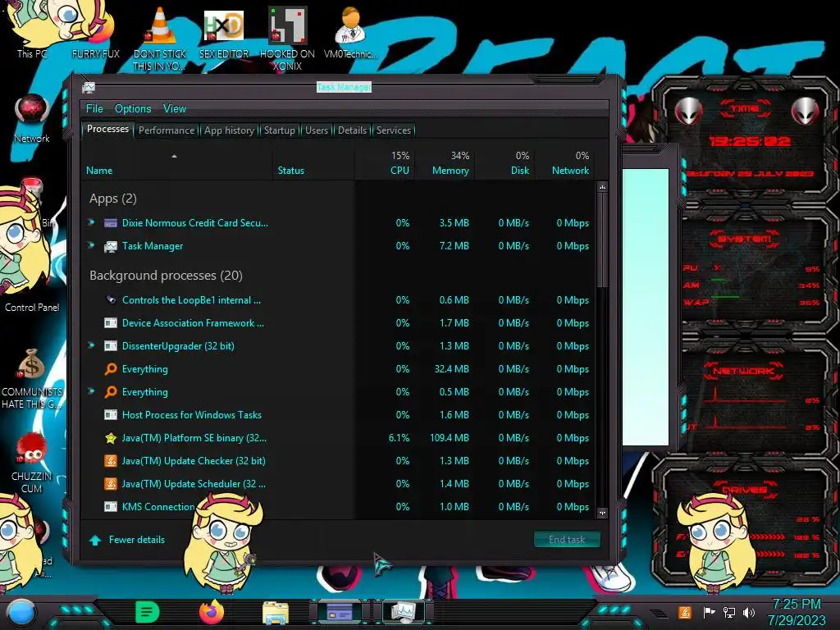The height and width of the screenshot is (630, 840).
Task: Click the Background processes (20) group header
Action: [x=166, y=276]
